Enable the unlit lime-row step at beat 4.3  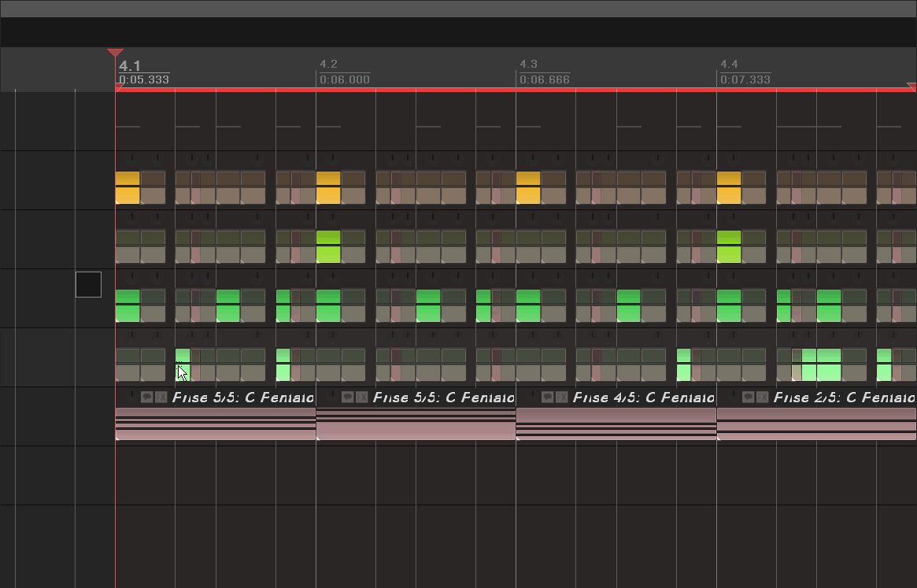pyautogui.click(x=528, y=246)
